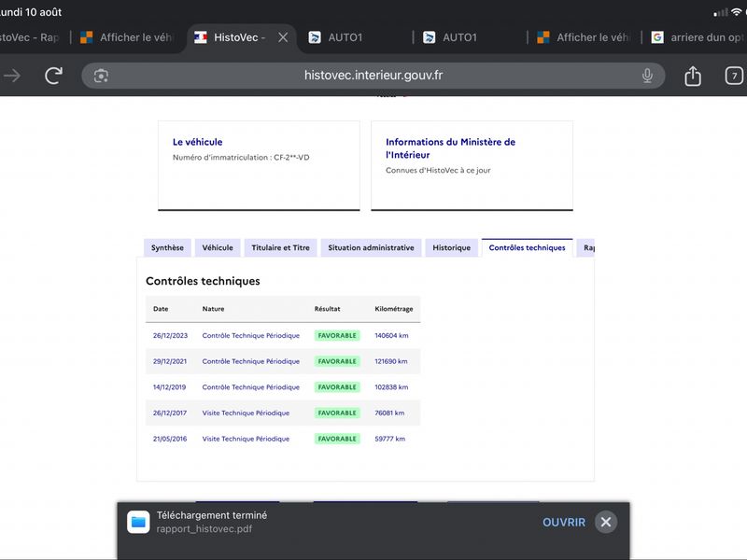Click mileage 102838 km
The width and height of the screenshot is (747, 560).
click(x=391, y=386)
